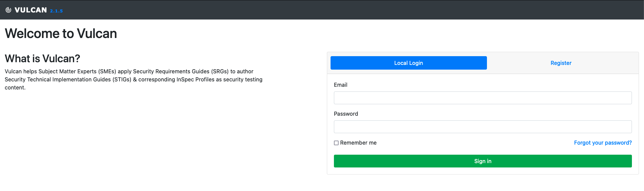Click the Password field label

tap(346, 114)
